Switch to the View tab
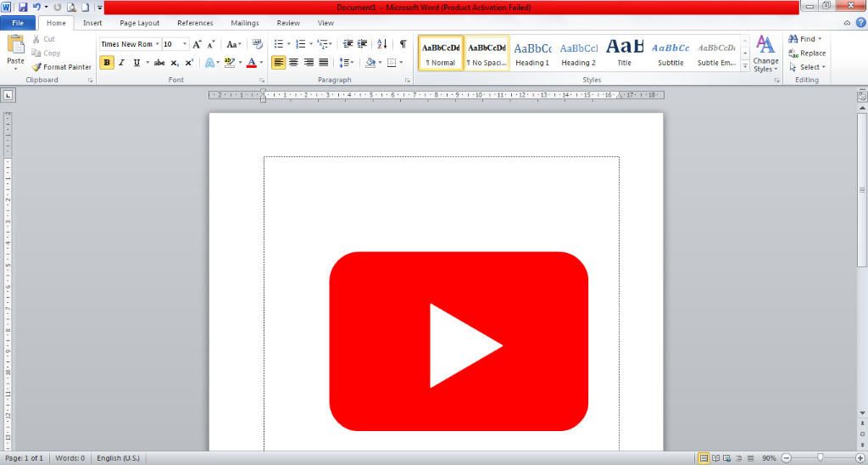The width and height of the screenshot is (868, 465). tap(325, 23)
